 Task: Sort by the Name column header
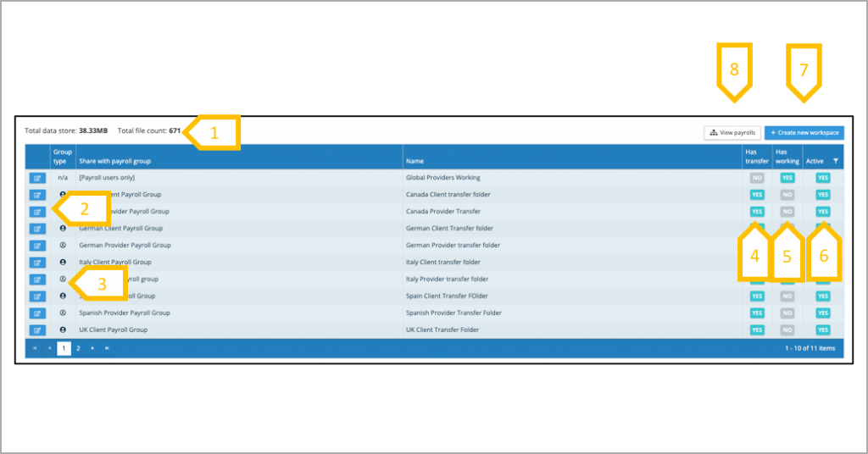[415, 161]
